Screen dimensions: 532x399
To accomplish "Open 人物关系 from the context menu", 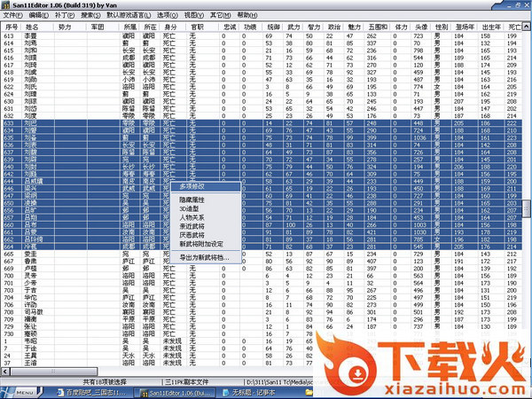I will (x=194, y=219).
